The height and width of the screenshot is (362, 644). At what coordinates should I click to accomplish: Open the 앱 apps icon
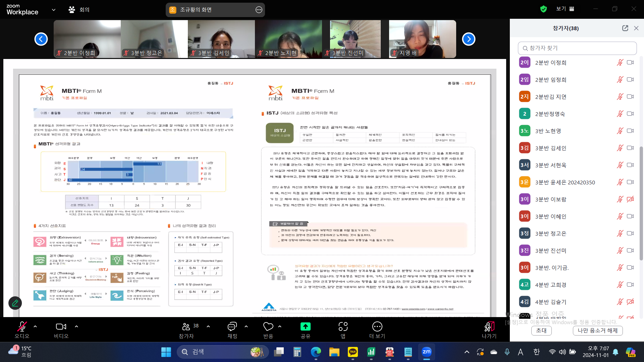[x=343, y=326]
